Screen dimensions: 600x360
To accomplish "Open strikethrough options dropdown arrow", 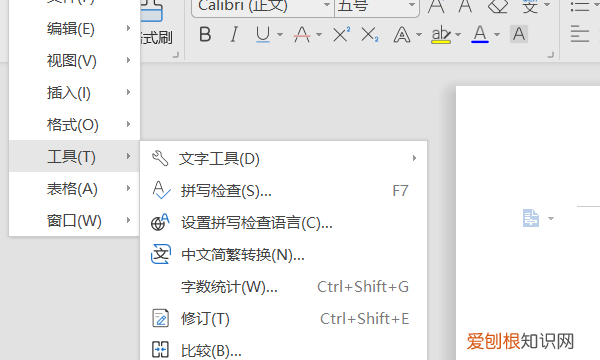I will point(319,34).
